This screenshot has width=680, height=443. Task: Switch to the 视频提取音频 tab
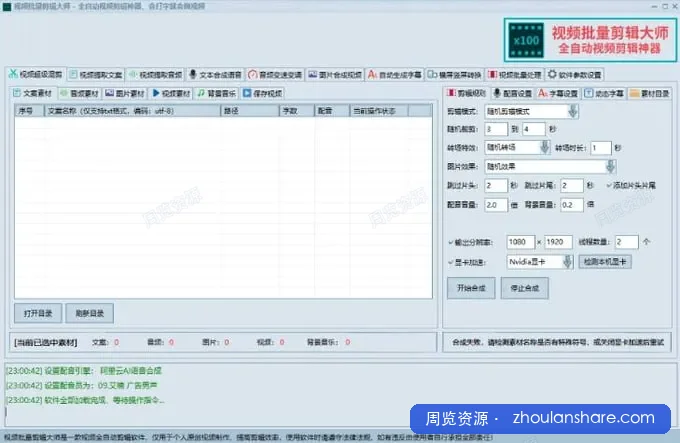pos(156,75)
